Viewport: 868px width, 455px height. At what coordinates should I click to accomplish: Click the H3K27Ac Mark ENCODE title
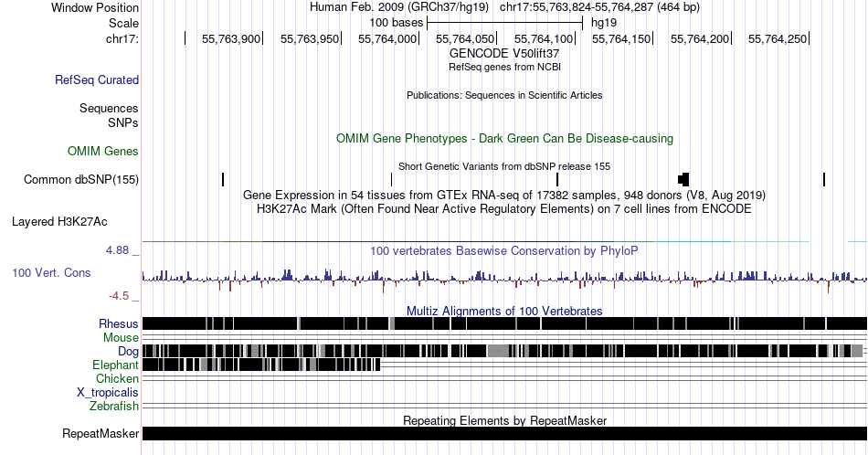pos(504,208)
